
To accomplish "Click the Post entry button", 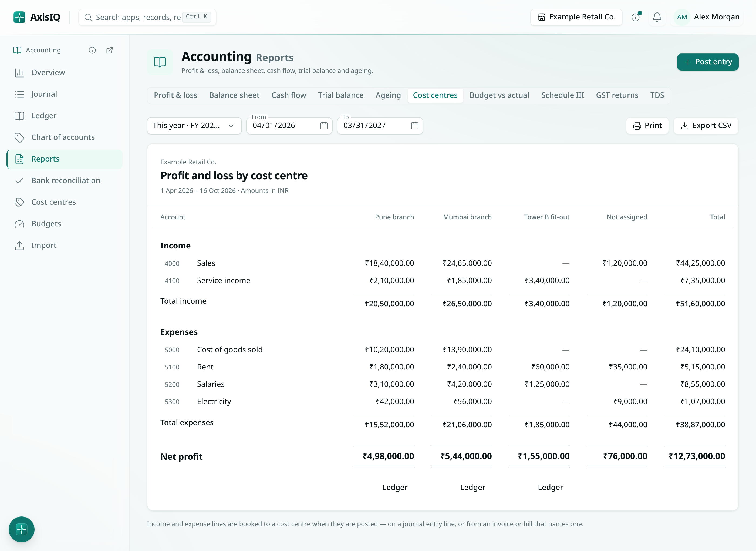I will [x=707, y=62].
